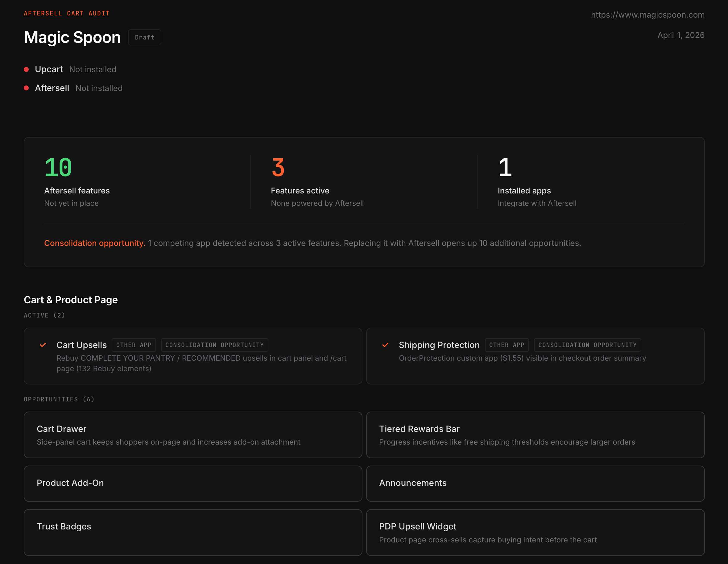Click the Cart & Product Page heading
Screen dimensions: 728x564
click(71, 300)
